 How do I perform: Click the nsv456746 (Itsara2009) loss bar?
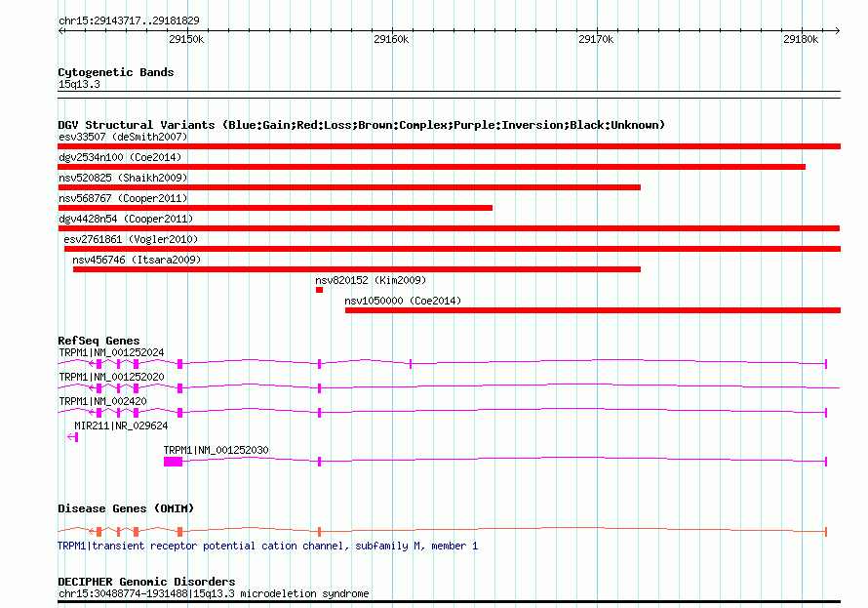pos(357,269)
